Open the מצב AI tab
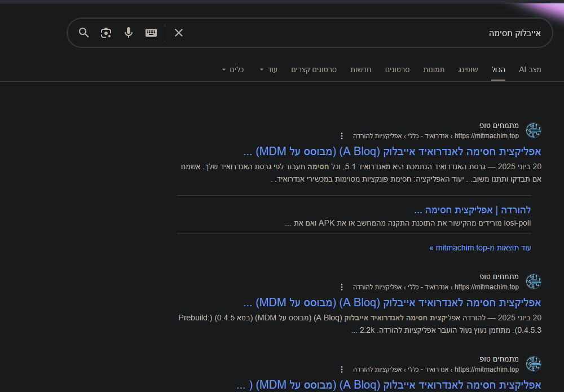Screen dimensions: 564x392 528,69
